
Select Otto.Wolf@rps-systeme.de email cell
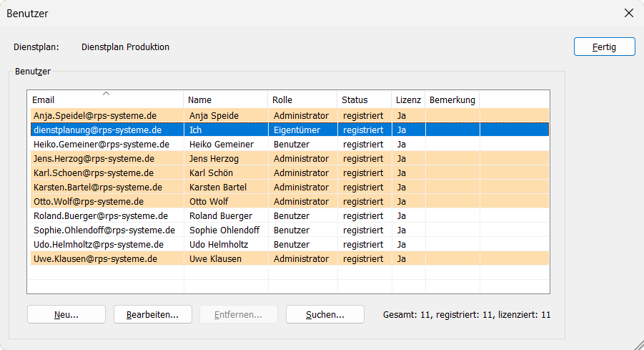106,202
